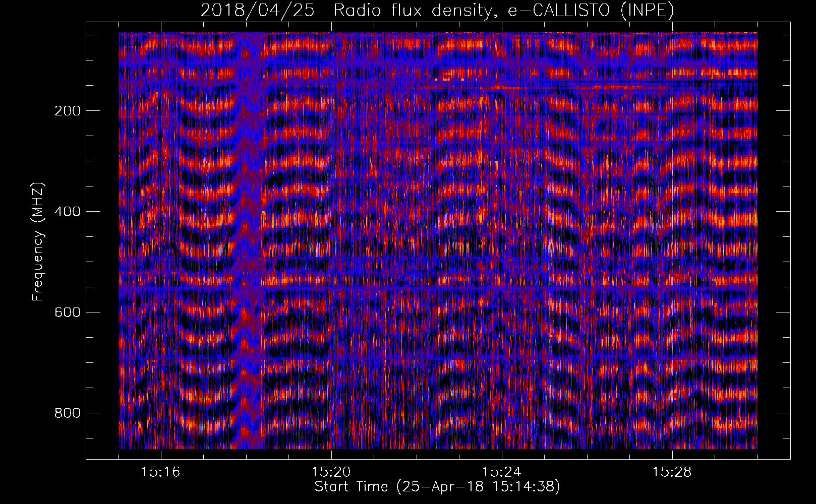Click the 200 frequency tick label
816x504 pixels.
(x=68, y=111)
